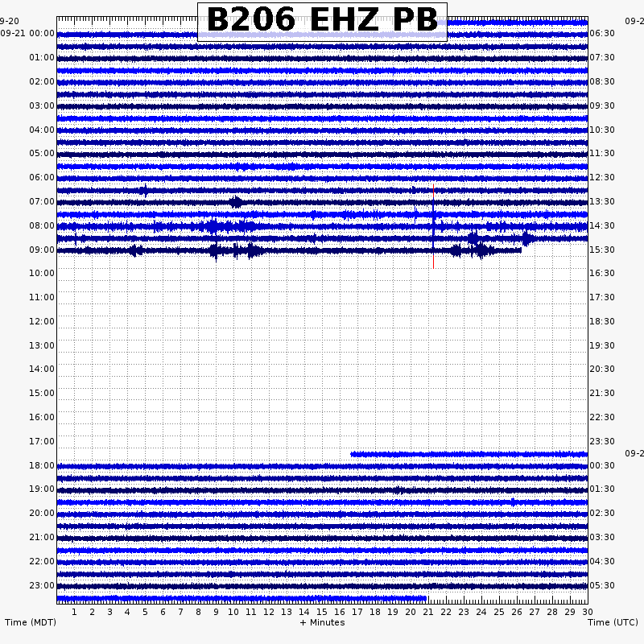Click the seismic burst on the 07:00 trace

(x=236, y=202)
